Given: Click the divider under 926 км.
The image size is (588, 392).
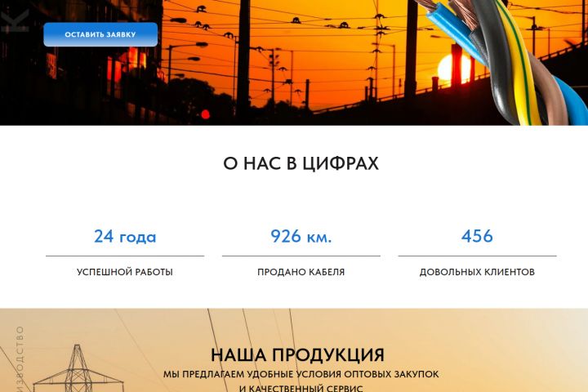Looking at the screenshot, I should (301, 256).
